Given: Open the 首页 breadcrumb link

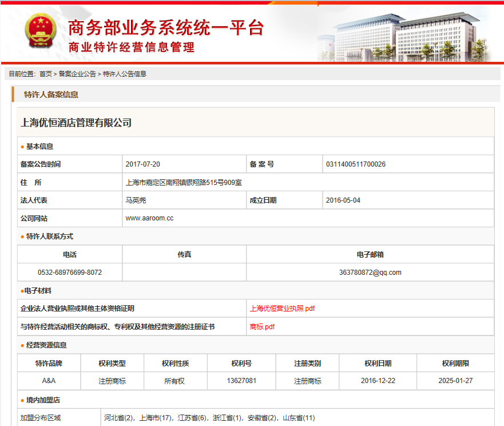Looking at the screenshot, I should pos(46,74).
